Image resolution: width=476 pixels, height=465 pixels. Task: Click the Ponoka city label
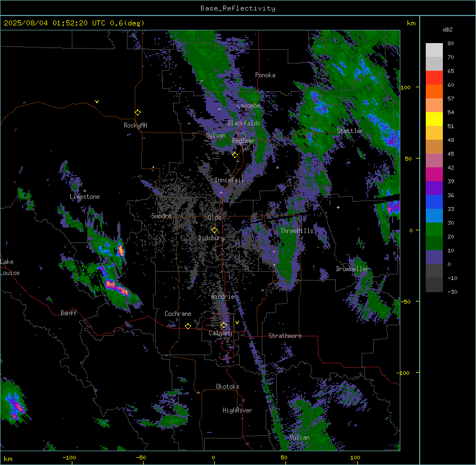click(x=265, y=75)
